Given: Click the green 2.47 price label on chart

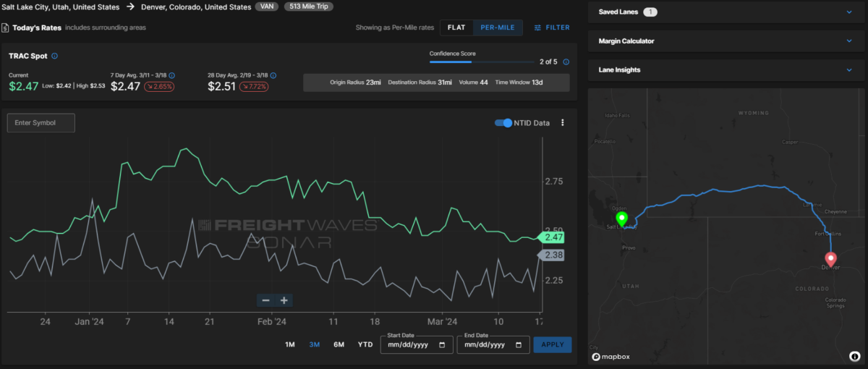Looking at the screenshot, I should [x=551, y=237].
